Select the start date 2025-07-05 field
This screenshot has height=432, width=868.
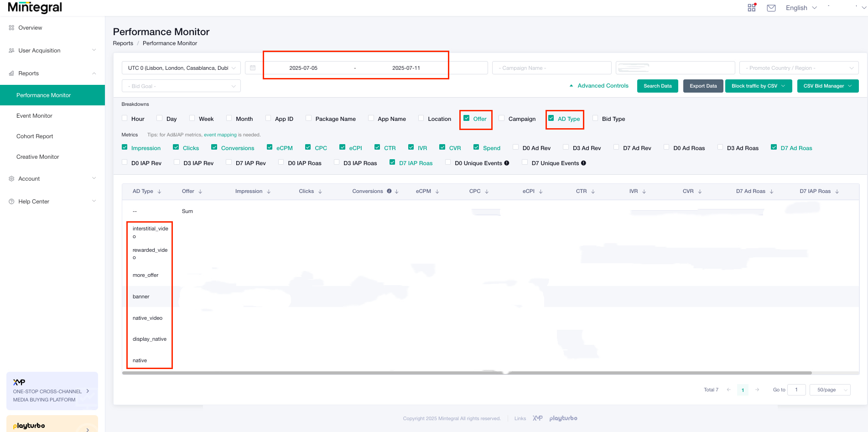coord(303,68)
